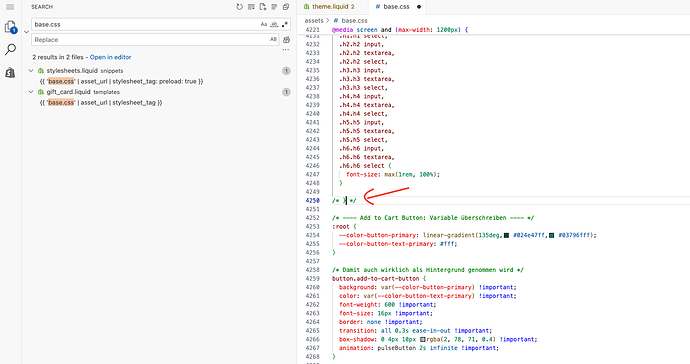Screen dimensions: 690x364
Task: Collapse all search results
Action: click(x=286, y=7)
